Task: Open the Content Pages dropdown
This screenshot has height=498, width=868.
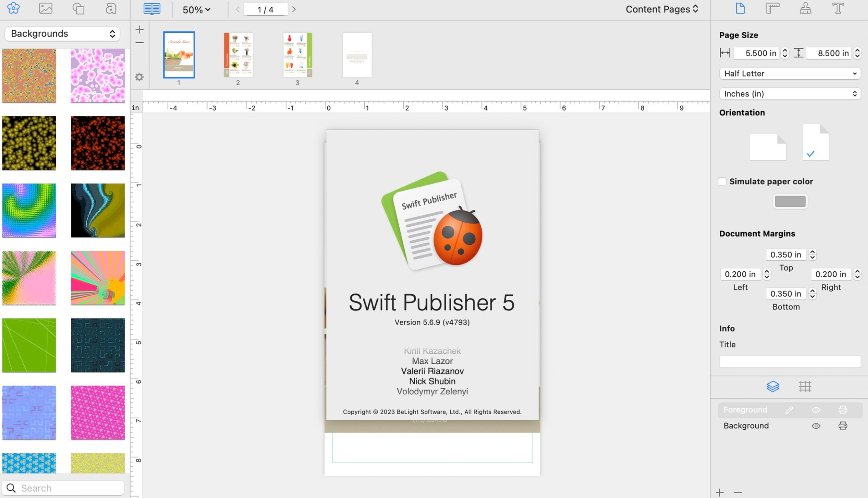Action: pos(662,9)
